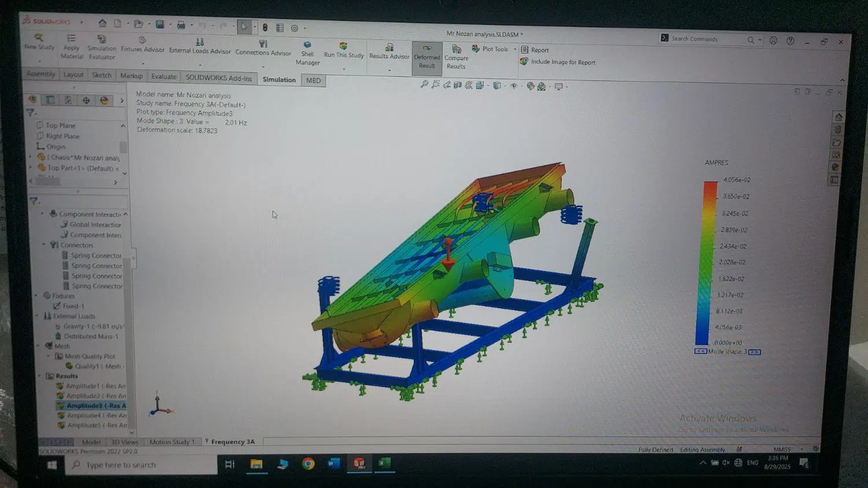Open the FeatureManager design tree tab
This screenshot has width=868, height=488.
(x=33, y=99)
